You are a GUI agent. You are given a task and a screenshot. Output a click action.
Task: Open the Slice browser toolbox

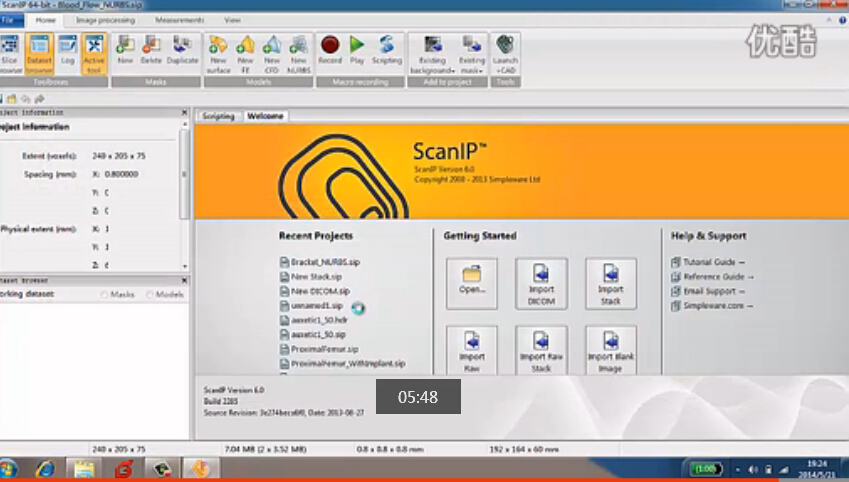click(x=10, y=54)
